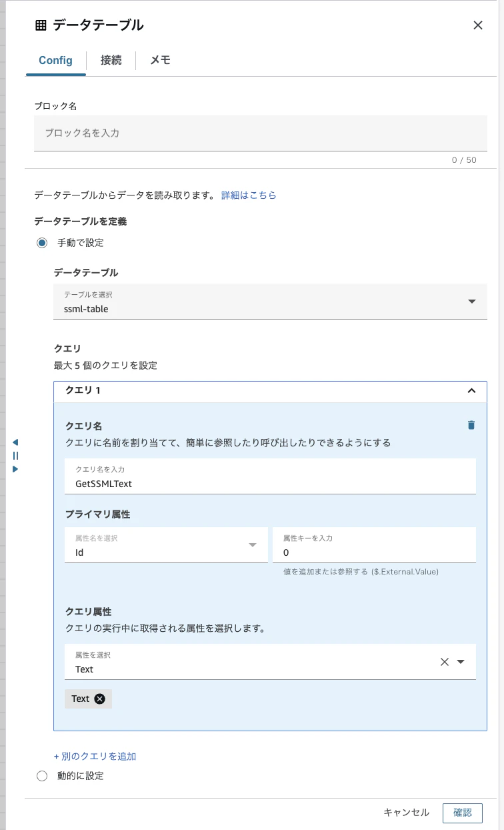Click the right-pointing panel arrow on edge
The height and width of the screenshot is (830, 504).
tap(15, 469)
